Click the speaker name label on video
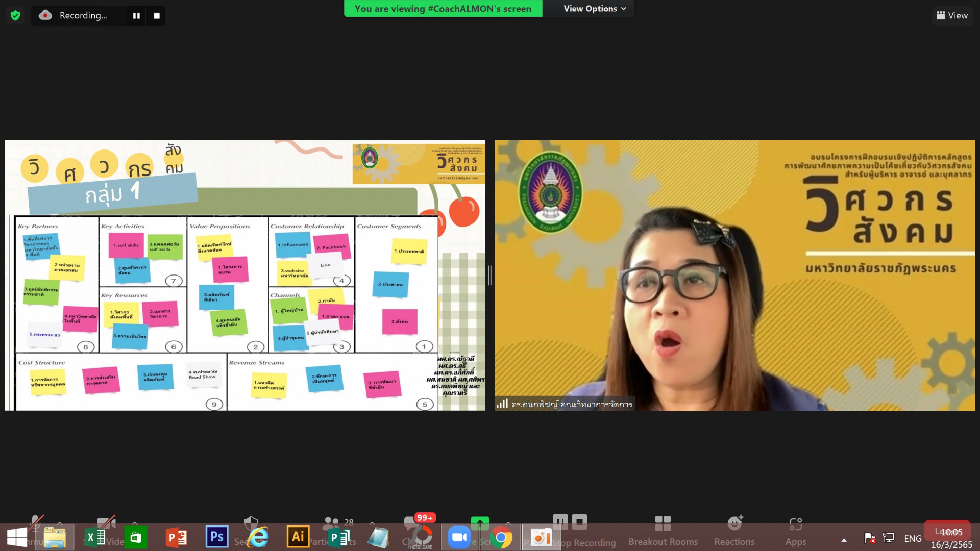980x551 pixels. pyautogui.click(x=572, y=404)
